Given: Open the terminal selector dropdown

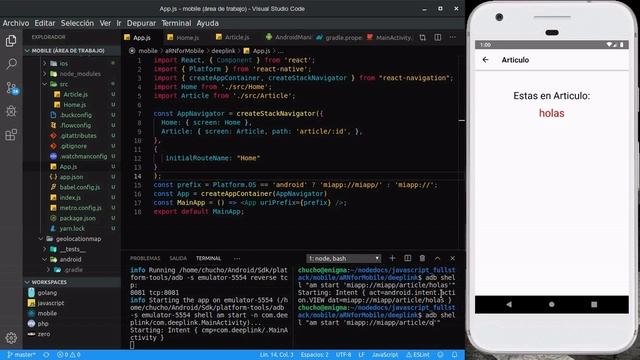Looking at the screenshot, I should (344, 258).
